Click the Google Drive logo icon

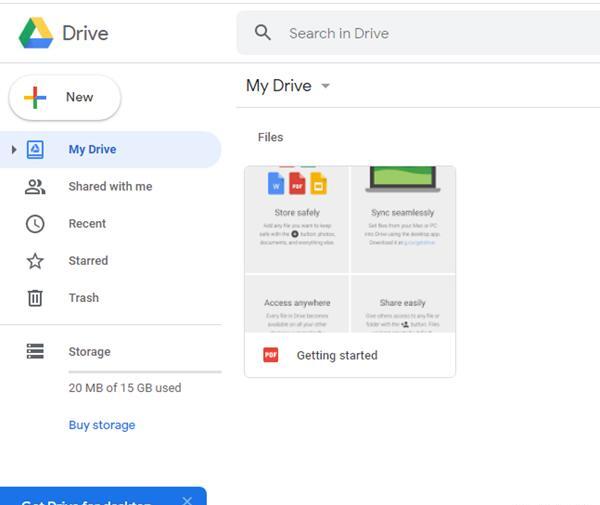[x=36, y=33]
